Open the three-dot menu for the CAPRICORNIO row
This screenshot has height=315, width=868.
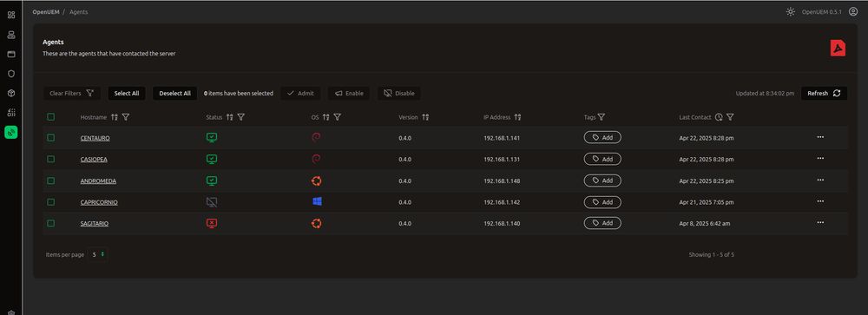point(820,201)
